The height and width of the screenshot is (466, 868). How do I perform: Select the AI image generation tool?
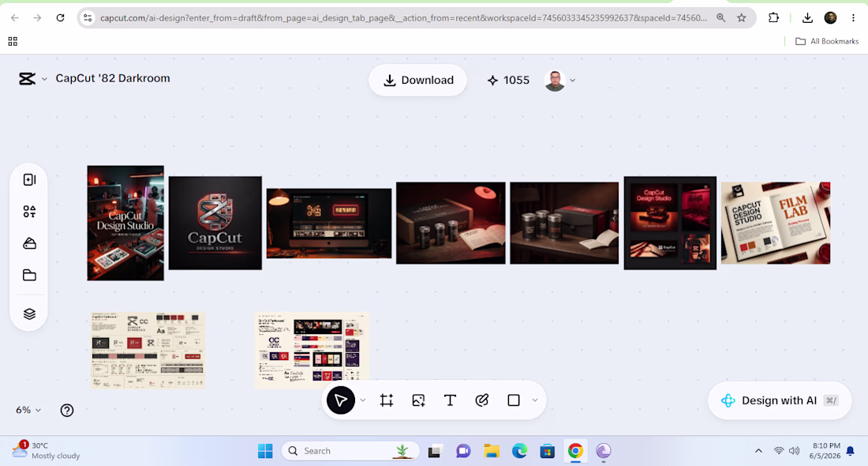(418, 400)
